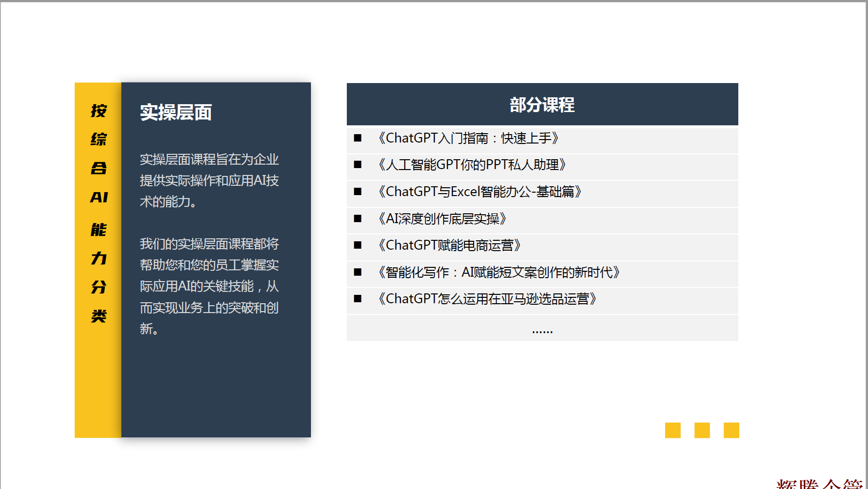Click the bullet before ChatGPT赋能电商运营
This screenshot has width=868, height=489.
(358, 245)
